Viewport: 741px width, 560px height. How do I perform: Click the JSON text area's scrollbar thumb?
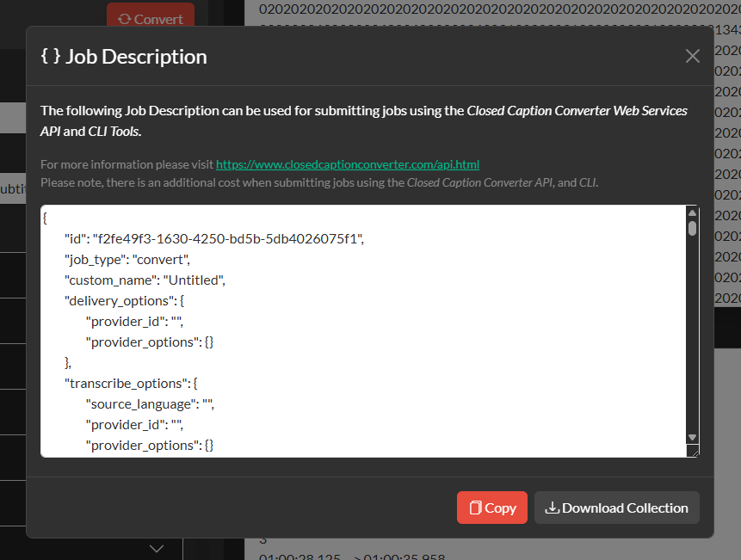(692, 228)
